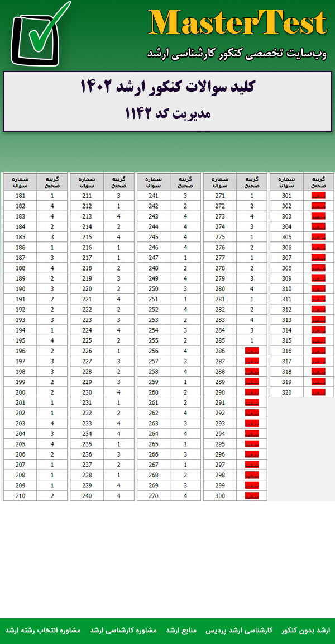Screen dimensions: 335x644
Task: Click the شماره سوال header above question 181
Action: pyautogui.click(x=20, y=182)
